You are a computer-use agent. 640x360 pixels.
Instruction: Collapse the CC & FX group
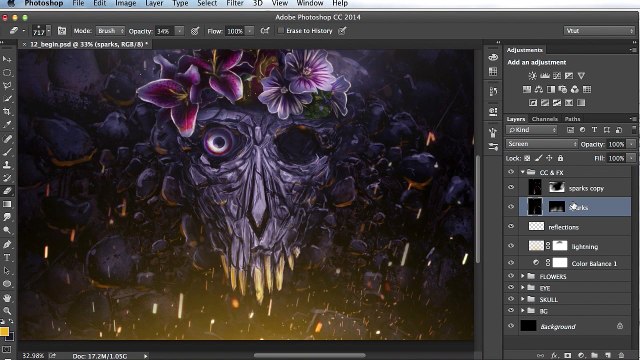click(x=522, y=172)
